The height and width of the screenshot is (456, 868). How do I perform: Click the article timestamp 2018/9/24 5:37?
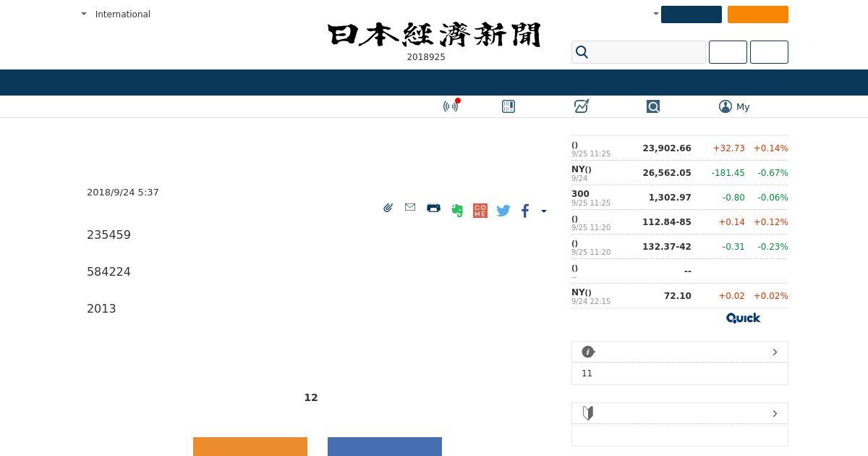(x=123, y=192)
